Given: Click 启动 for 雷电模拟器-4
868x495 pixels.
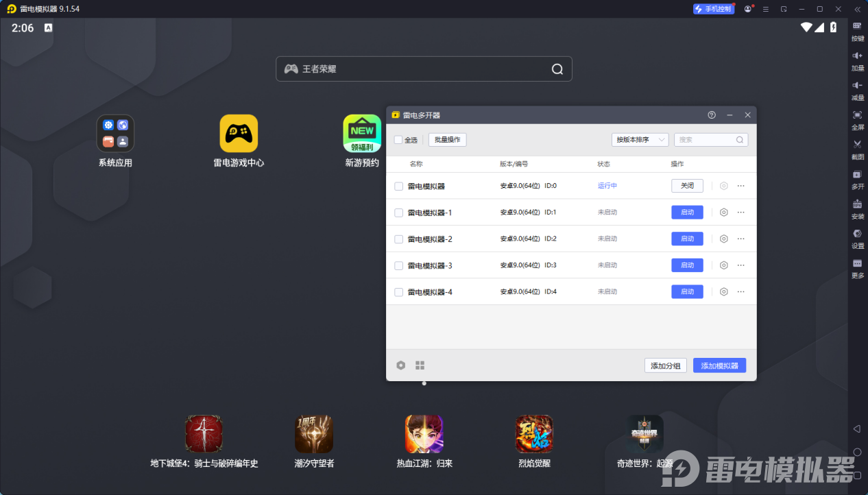Looking at the screenshot, I should point(687,291).
